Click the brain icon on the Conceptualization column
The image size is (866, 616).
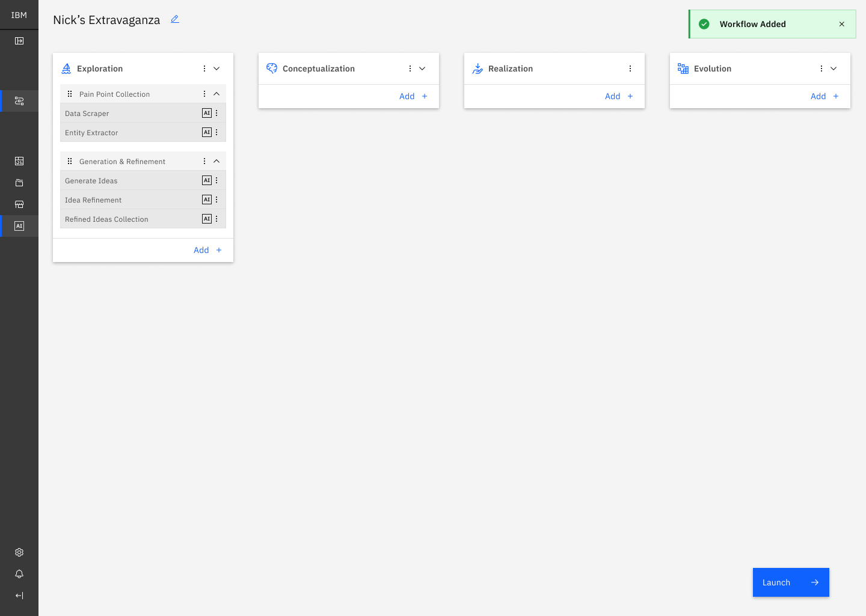[x=272, y=68]
